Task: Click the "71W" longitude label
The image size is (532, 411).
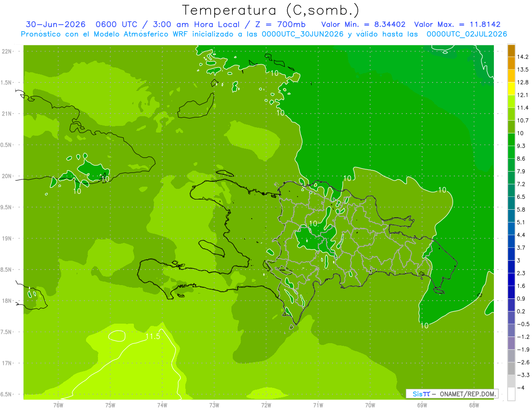Action: coord(318,405)
